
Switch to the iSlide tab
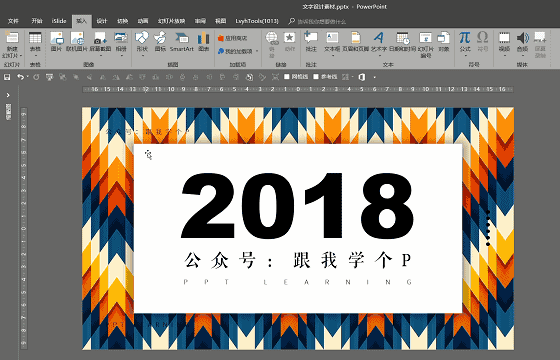click(59, 21)
